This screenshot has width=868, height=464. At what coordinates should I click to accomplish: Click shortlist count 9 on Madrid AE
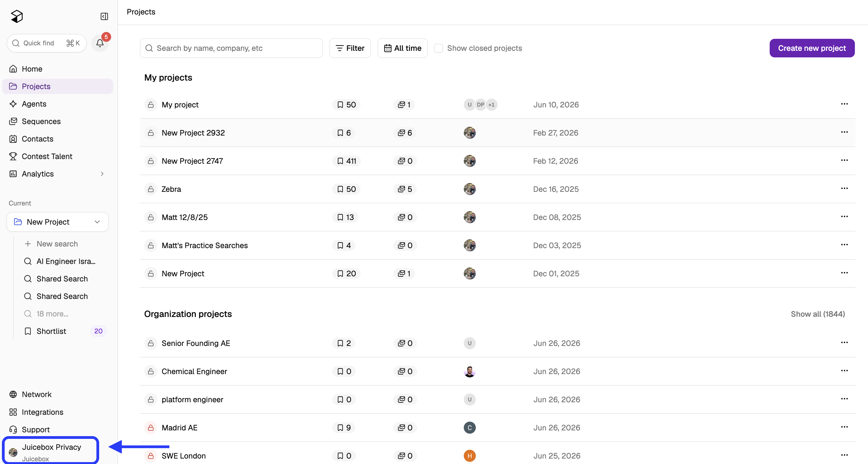click(344, 428)
